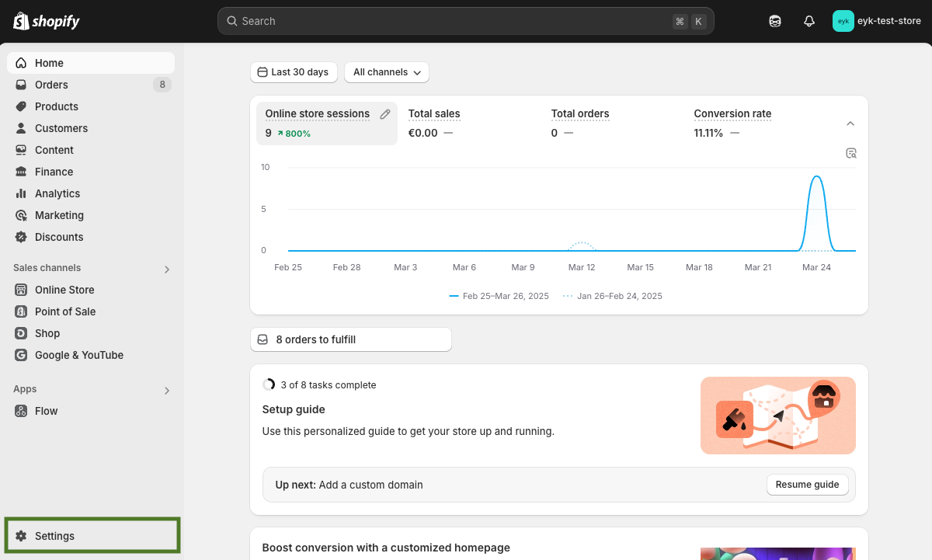Click the Content icon in sidebar
The width and height of the screenshot is (932, 560).
click(21, 150)
